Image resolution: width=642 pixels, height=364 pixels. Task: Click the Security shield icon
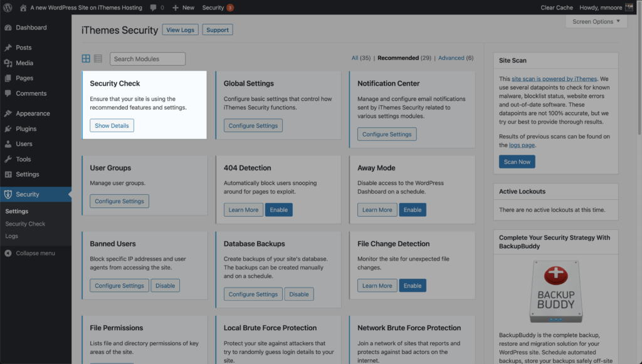(x=8, y=194)
